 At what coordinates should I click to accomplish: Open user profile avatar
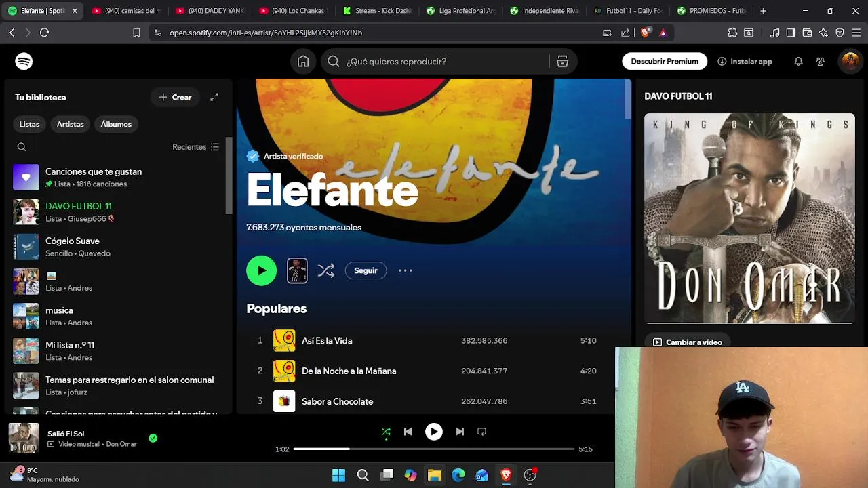pos(850,62)
